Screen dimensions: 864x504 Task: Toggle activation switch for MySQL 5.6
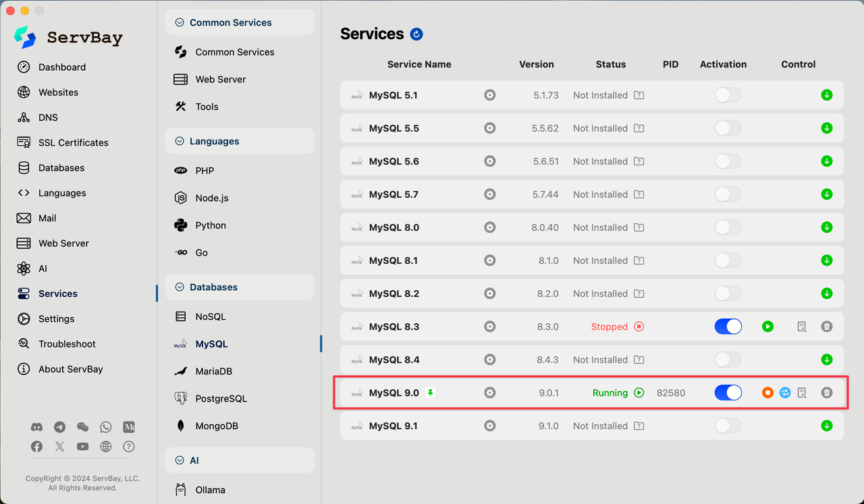click(x=728, y=161)
